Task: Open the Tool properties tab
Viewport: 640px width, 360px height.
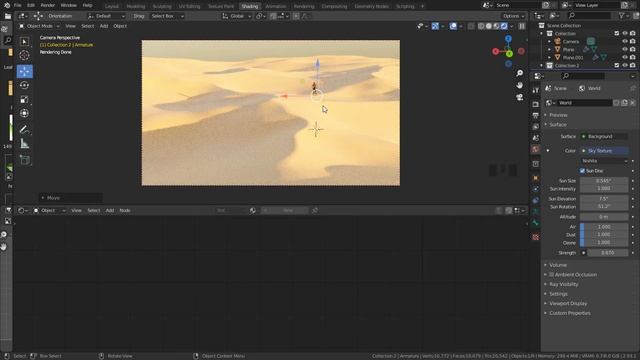Action: 536,90
